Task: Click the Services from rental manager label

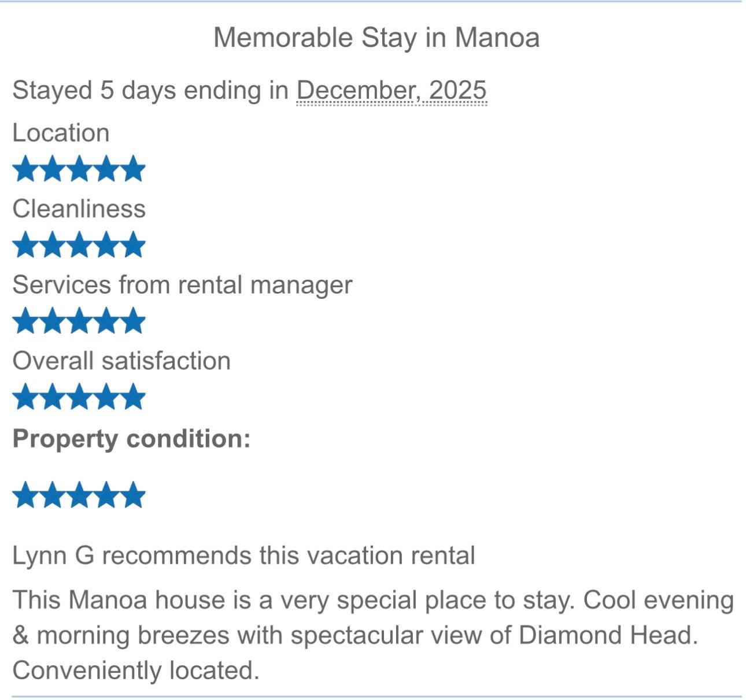Action: coord(182,285)
